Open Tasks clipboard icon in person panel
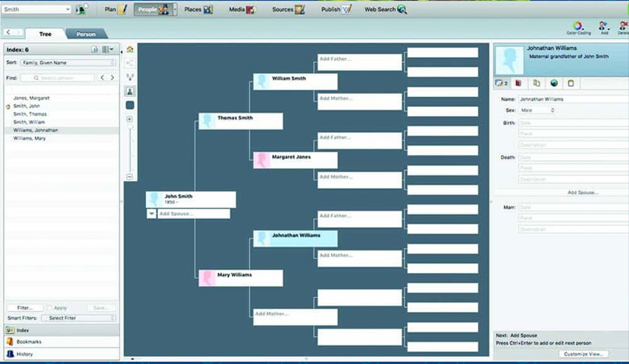629x364 pixels. tap(571, 83)
